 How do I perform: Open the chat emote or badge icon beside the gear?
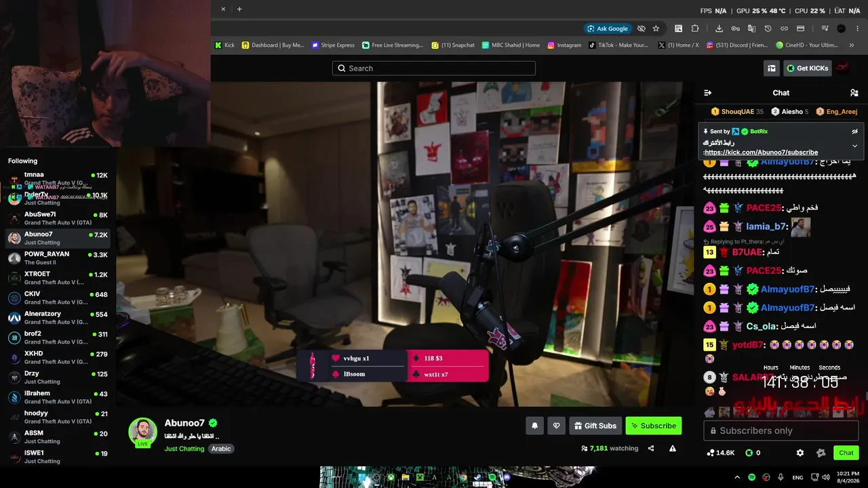821,453
